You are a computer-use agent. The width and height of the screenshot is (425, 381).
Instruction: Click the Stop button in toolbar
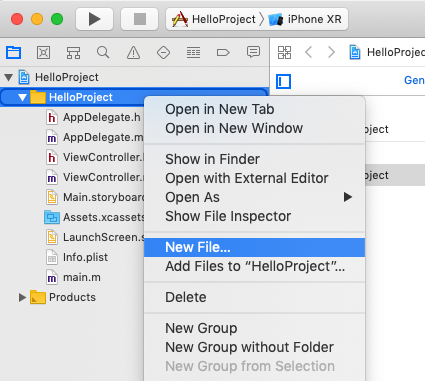(x=139, y=19)
